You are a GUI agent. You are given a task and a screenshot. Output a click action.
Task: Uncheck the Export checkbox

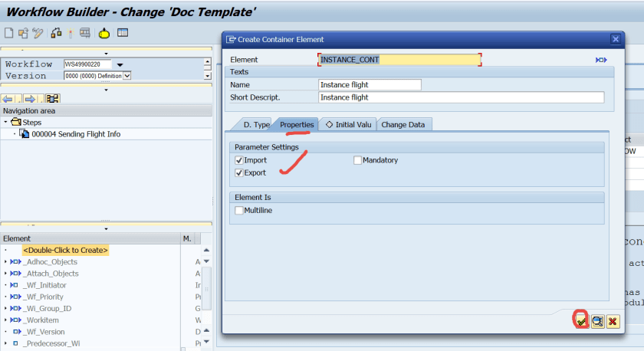tap(239, 173)
